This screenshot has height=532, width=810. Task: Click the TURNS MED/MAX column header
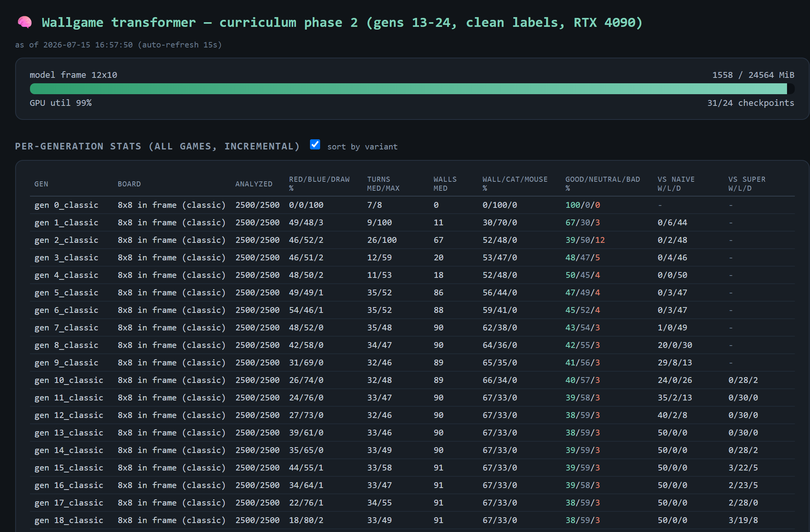tap(383, 184)
